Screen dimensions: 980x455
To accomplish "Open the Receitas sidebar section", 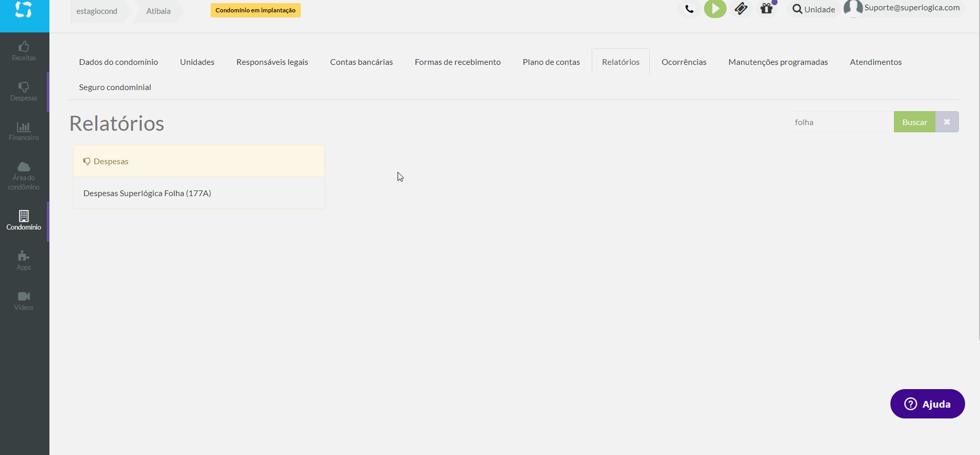I will 24,51.
